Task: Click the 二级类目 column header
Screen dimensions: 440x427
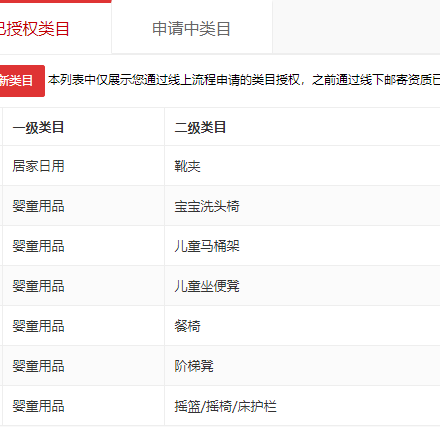Action: pyautogui.click(x=200, y=127)
